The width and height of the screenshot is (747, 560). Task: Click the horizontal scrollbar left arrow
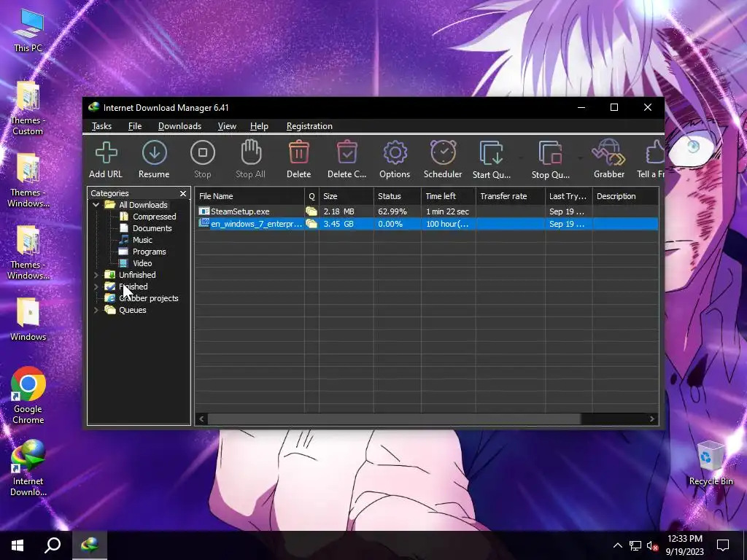point(201,419)
